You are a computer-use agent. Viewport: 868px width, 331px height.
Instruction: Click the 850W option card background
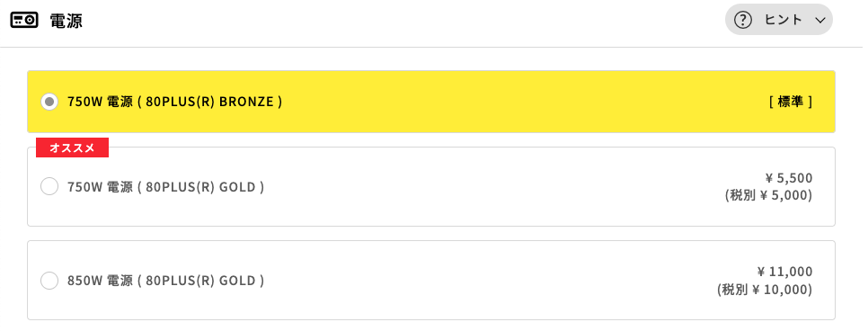[431, 280]
